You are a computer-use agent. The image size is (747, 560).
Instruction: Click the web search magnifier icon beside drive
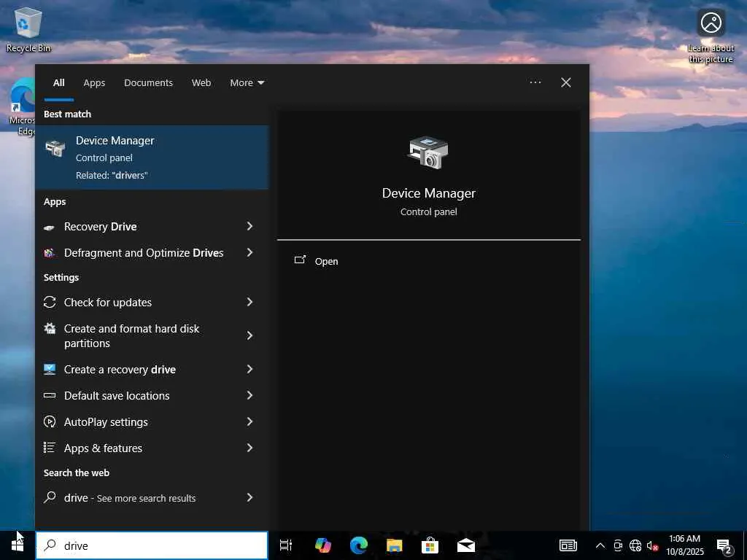[50, 497]
